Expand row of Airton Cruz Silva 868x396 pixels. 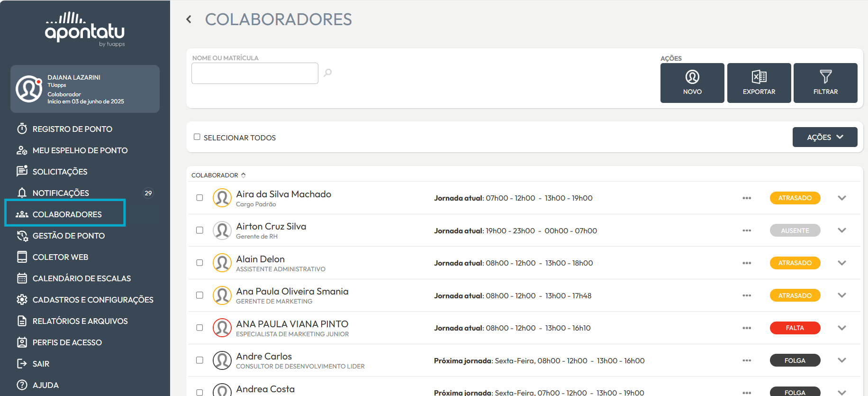point(842,230)
